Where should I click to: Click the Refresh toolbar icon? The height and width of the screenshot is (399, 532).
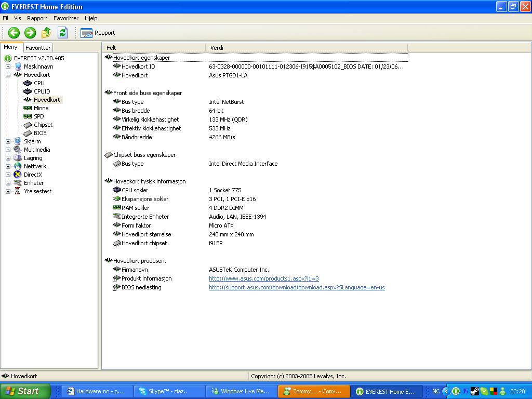(62, 33)
